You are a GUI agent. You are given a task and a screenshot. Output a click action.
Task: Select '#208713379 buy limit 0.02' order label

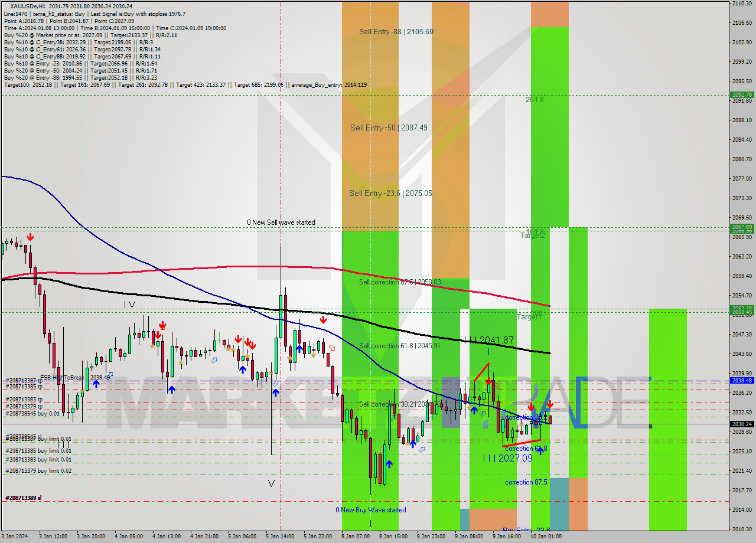pyautogui.click(x=38, y=471)
